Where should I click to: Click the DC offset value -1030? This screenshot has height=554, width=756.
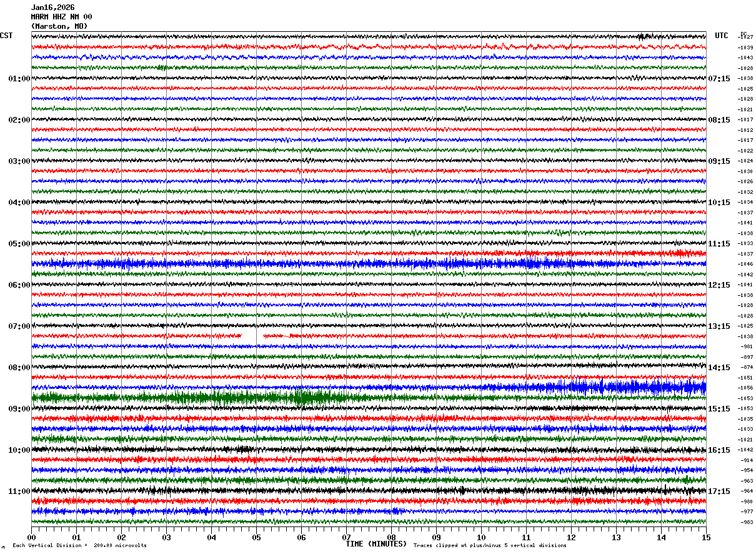click(x=745, y=171)
